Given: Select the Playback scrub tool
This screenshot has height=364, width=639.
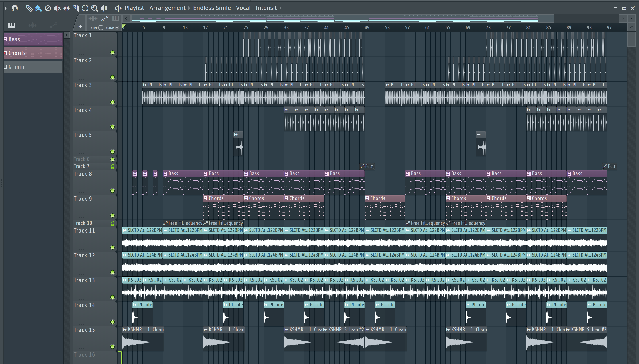Looking at the screenshot, I should 104,8.
